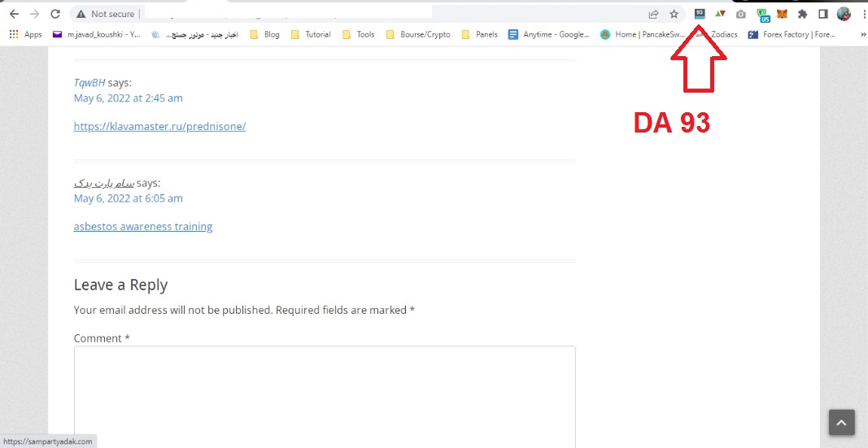Click the share page icon in address bar
This screenshot has width=868, height=448.
[x=653, y=14]
